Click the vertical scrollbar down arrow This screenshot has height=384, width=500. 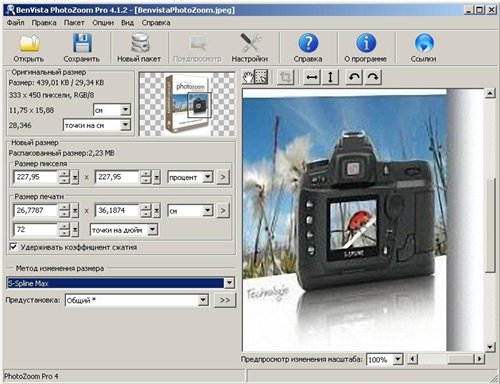[x=490, y=347]
